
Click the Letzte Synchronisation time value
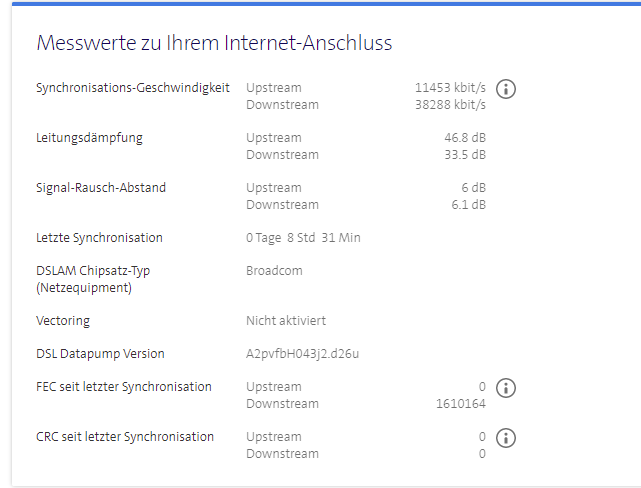(303, 238)
